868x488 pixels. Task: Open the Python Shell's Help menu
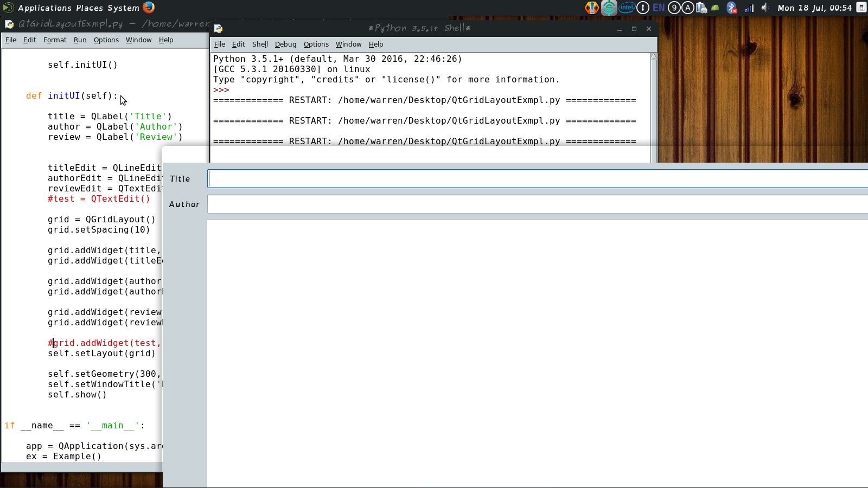(376, 44)
